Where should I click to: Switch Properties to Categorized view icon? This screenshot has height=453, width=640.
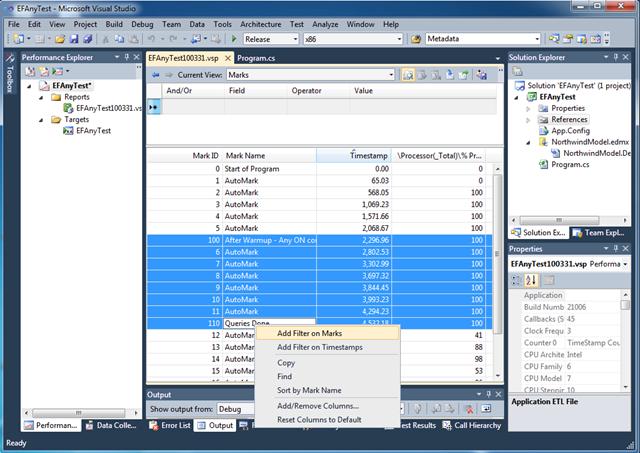(x=517, y=280)
